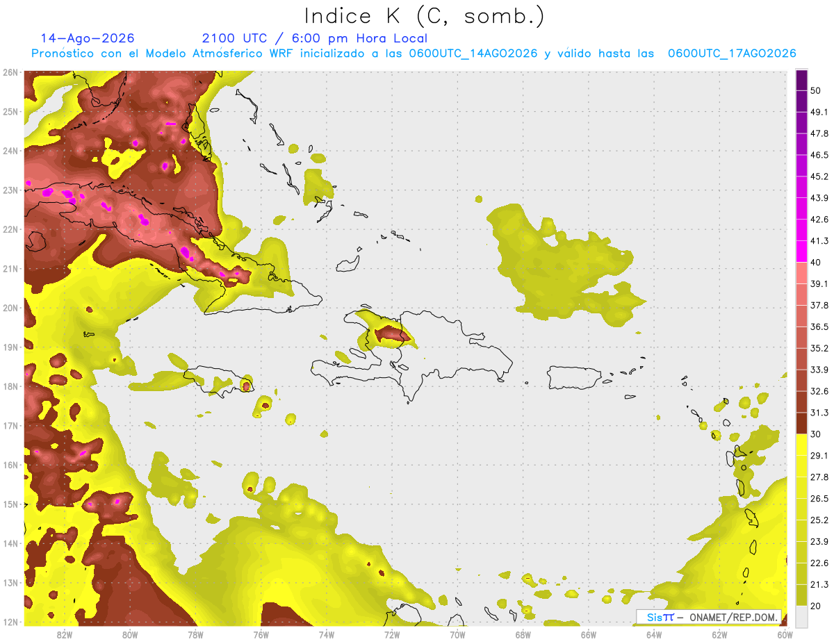834x644 pixels.
Task: Click the 66W longitude label
Action: point(589,634)
